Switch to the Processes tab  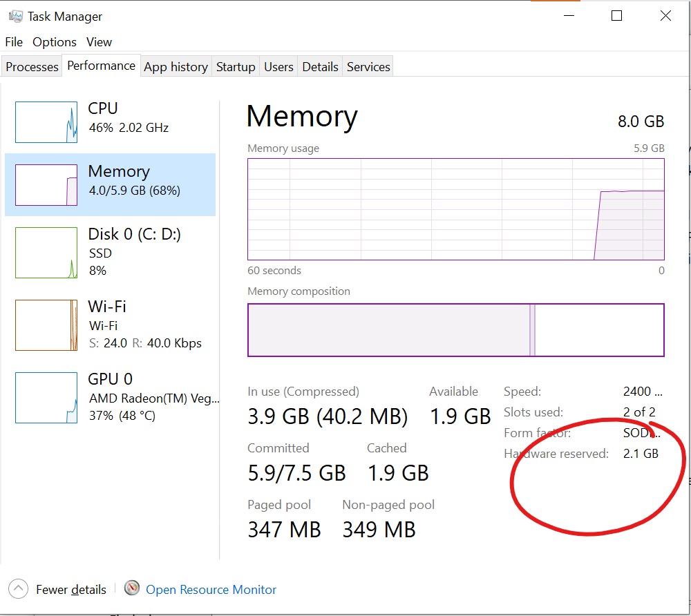pos(32,67)
